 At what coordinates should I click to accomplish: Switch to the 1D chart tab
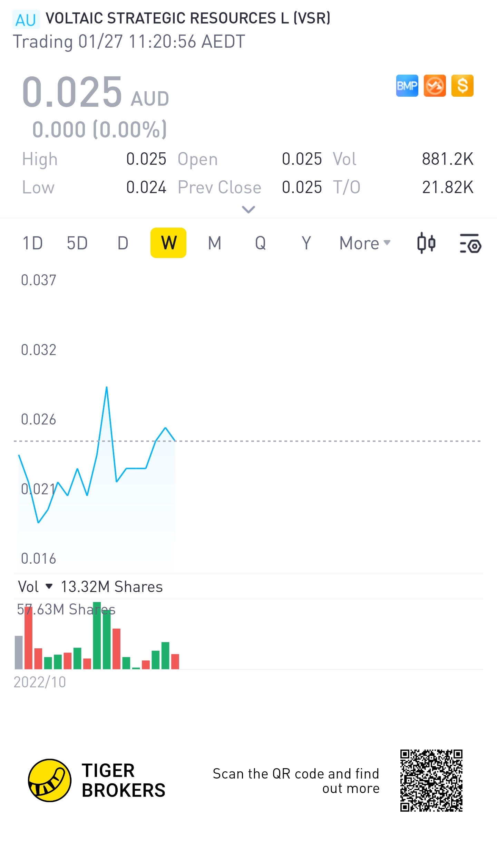coord(33,243)
